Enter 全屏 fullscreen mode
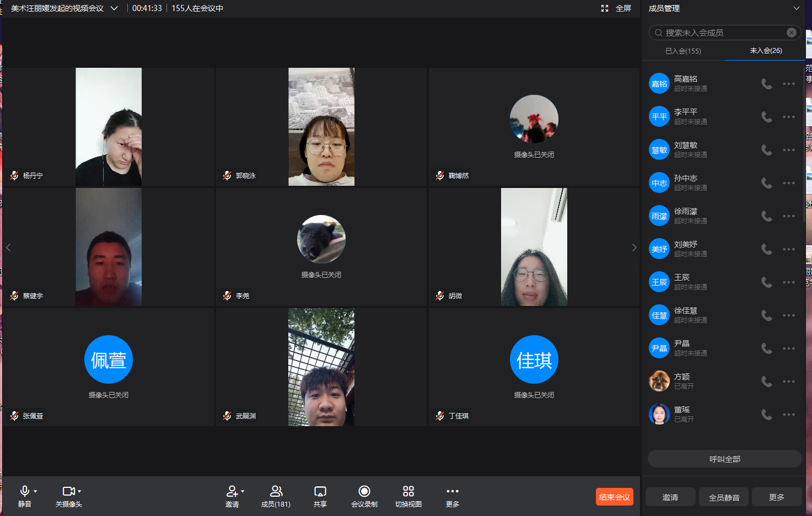This screenshot has width=812, height=516. pos(617,8)
